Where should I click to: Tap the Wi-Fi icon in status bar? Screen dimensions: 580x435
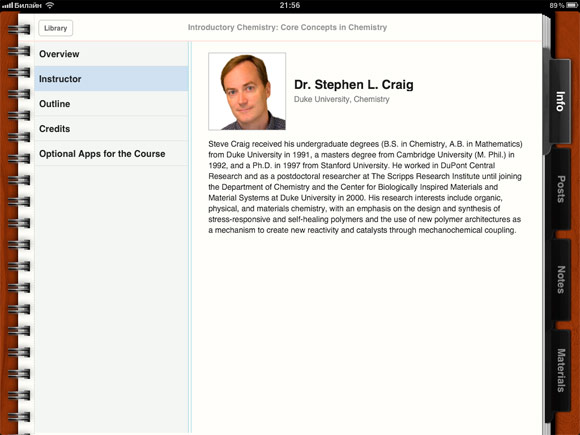tap(50, 5)
